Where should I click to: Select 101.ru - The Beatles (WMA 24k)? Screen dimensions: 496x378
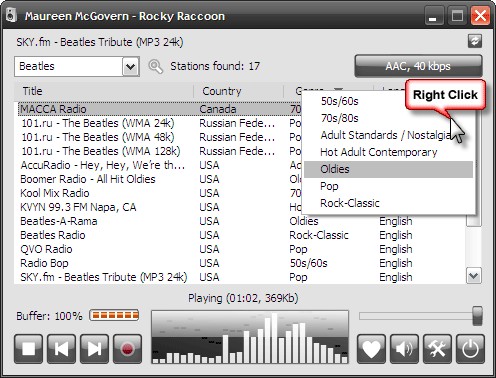click(x=159, y=123)
